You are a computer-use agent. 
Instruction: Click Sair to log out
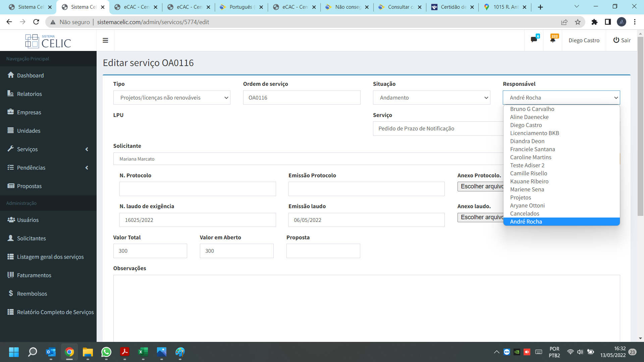click(x=622, y=40)
